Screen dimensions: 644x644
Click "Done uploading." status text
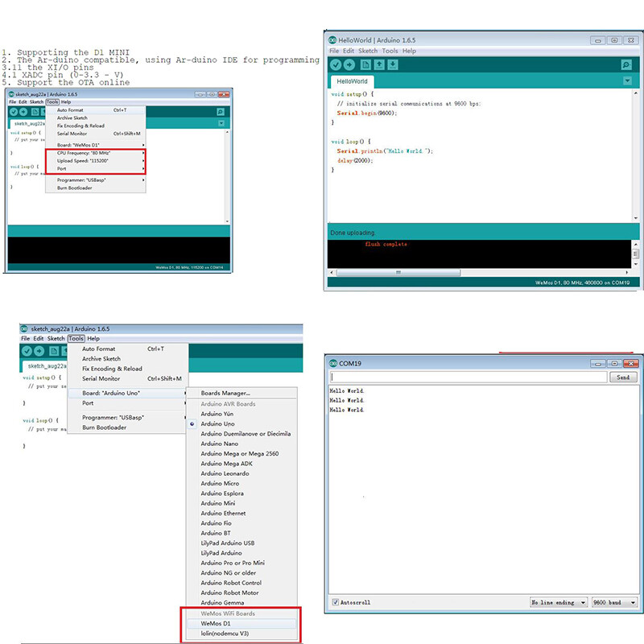353,233
